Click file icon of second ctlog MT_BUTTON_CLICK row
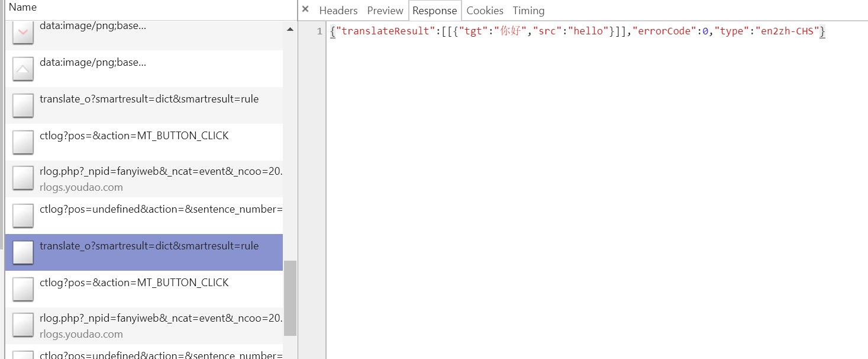This screenshot has height=359, width=868. point(23,289)
